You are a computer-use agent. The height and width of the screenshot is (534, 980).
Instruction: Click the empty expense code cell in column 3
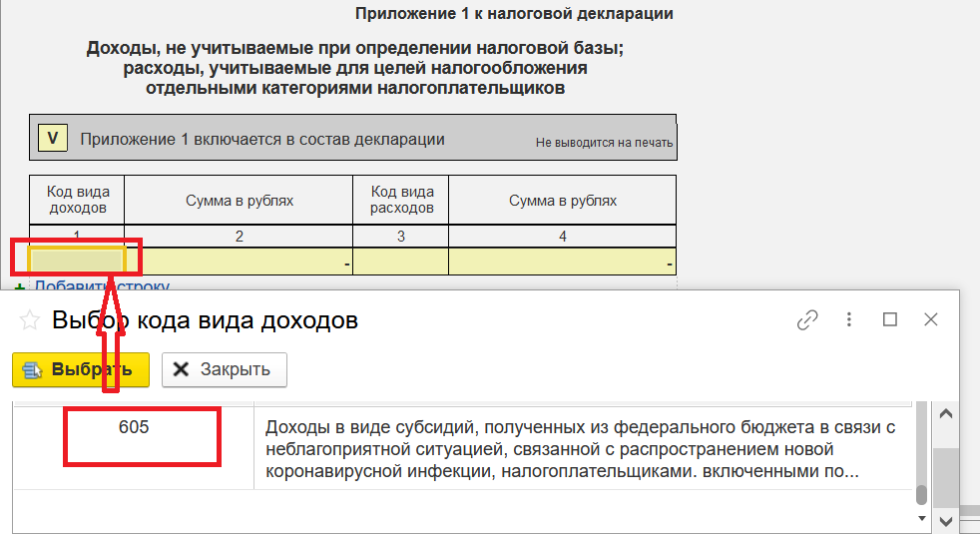coord(400,262)
